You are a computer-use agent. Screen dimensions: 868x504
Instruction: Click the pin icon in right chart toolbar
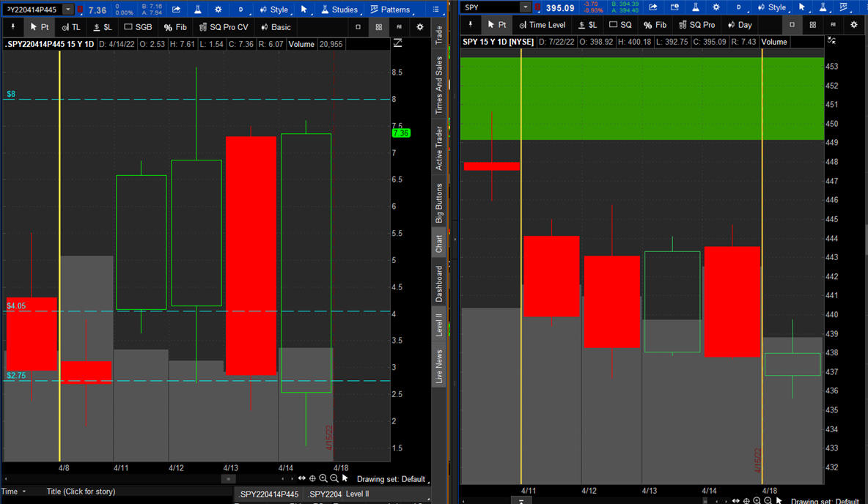(471, 25)
